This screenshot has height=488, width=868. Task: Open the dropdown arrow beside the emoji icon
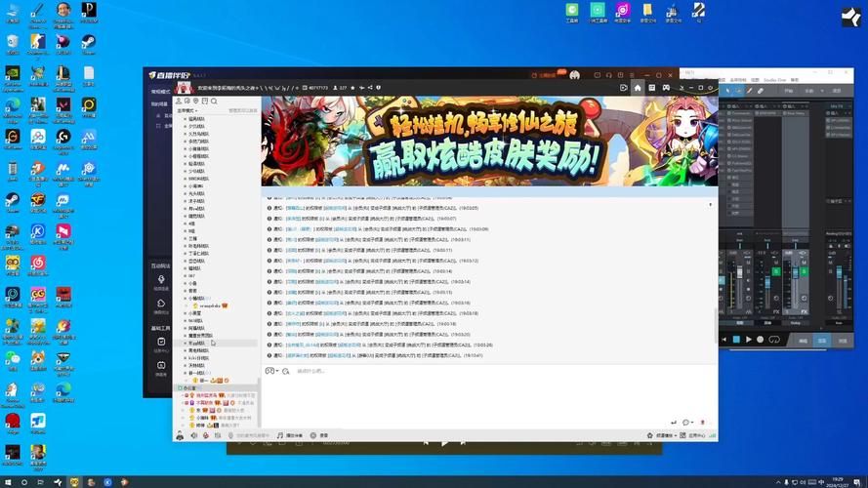(x=276, y=371)
